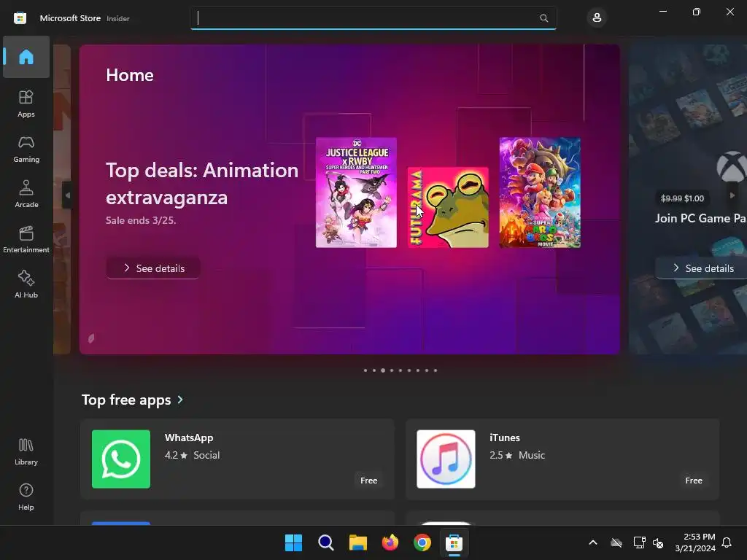Click the WhatsApp app title
The height and width of the screenshot is (560, 747).
pyautogui.click(x=189, y=437)
